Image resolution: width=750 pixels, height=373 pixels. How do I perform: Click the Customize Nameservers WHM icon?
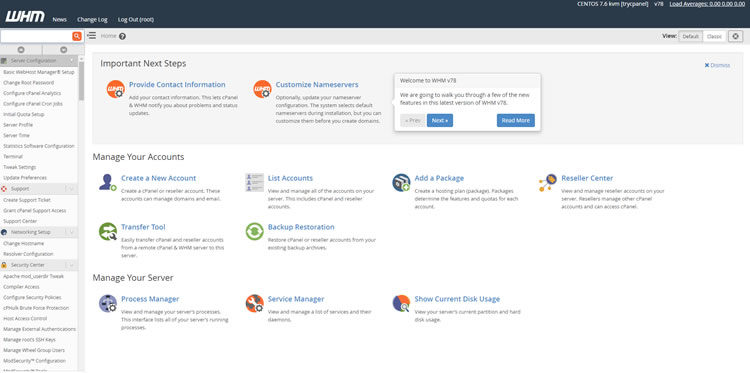[263, 89]
